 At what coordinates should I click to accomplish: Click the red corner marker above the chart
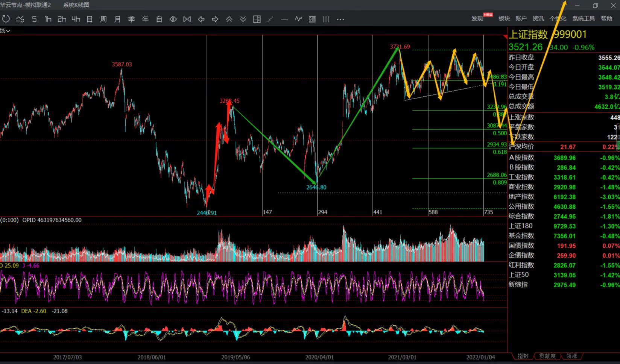point(505,37)
